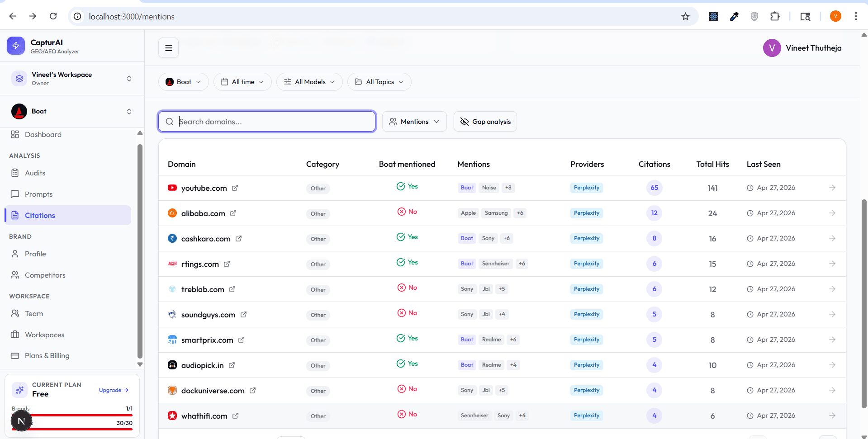Open the Chrome three-dot menu

point(856,16)
